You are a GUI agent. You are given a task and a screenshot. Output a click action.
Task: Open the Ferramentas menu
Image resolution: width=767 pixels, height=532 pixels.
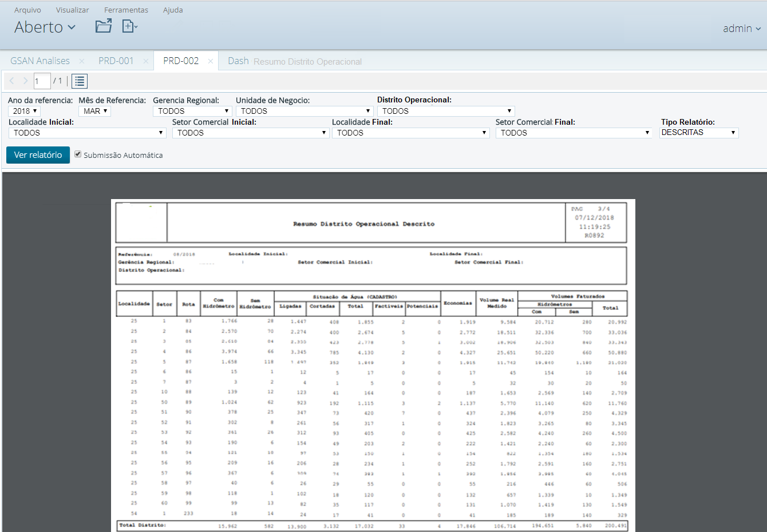tap(126, 10)
